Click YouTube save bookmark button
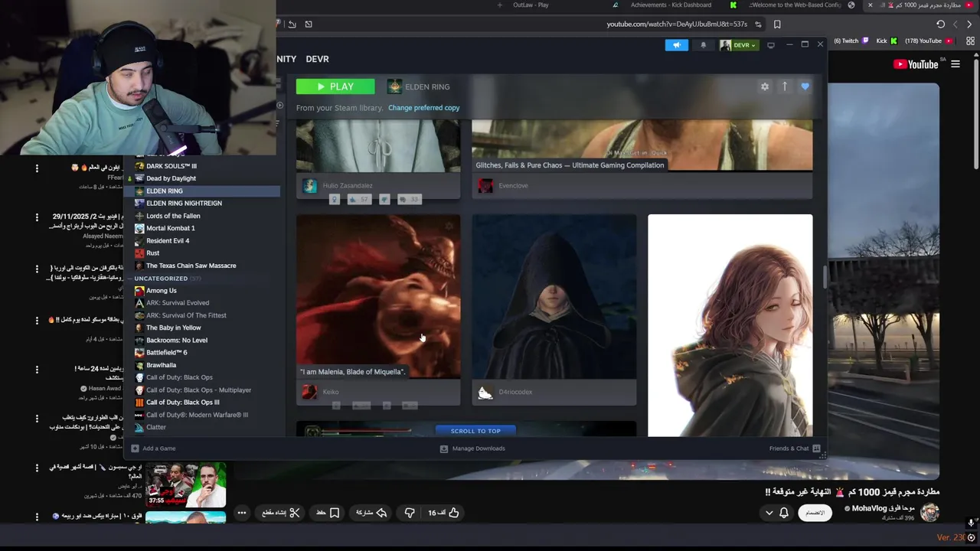Viewport: 980px width, 551px height. (x=328, y=513)
